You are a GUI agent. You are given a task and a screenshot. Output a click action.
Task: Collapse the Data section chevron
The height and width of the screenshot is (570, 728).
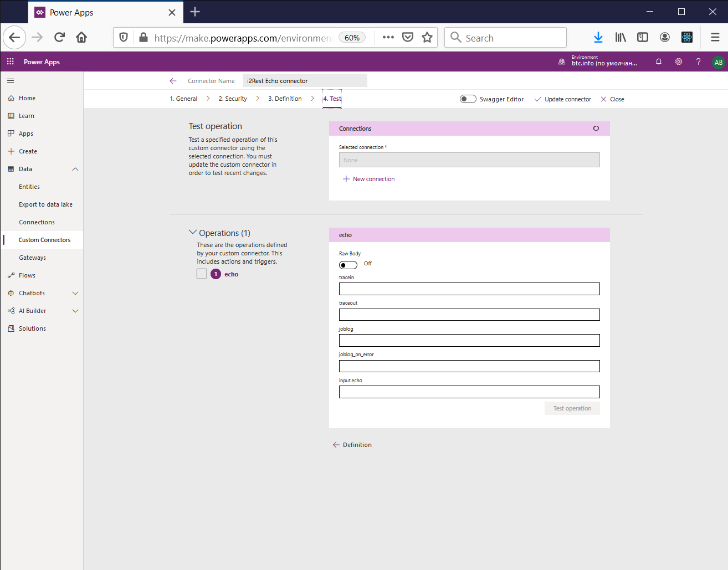75,169
